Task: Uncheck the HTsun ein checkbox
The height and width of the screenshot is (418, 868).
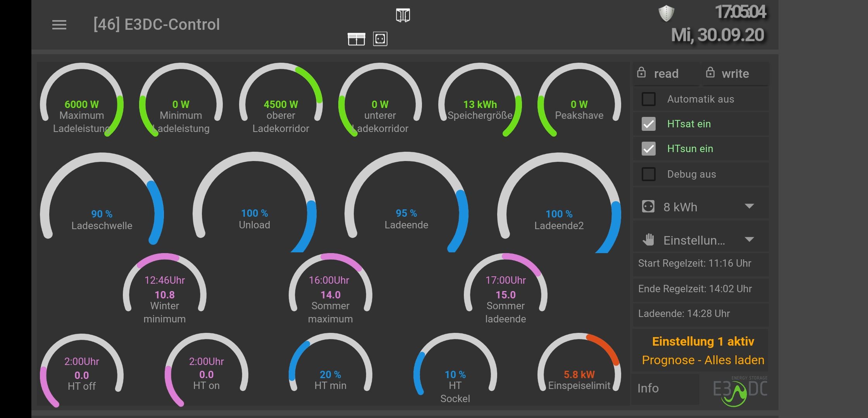Action: pos(649,149)
